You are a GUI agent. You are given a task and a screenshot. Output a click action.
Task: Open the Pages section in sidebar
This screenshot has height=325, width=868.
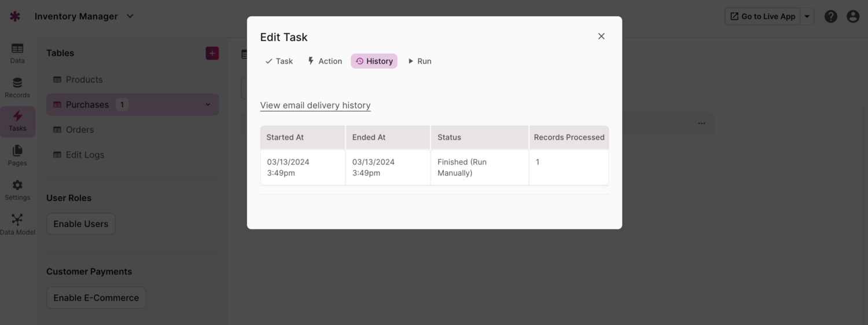click(x=17, y=156)
